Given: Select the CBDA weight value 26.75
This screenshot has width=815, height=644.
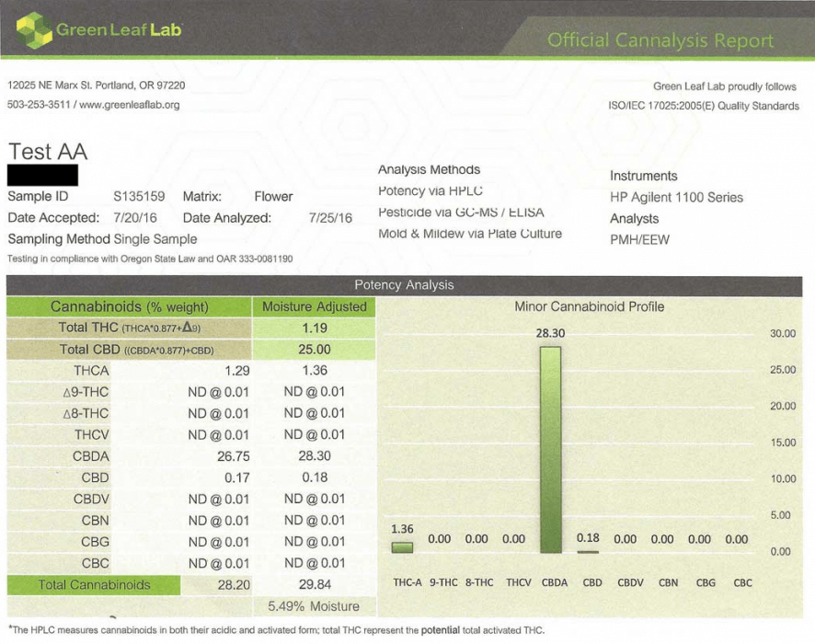Looking at the screenshot, I should pyautogui.click(x=234, y=456).
